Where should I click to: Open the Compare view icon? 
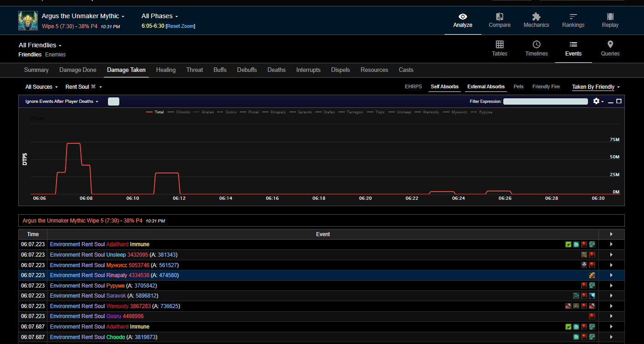point(500,17)
